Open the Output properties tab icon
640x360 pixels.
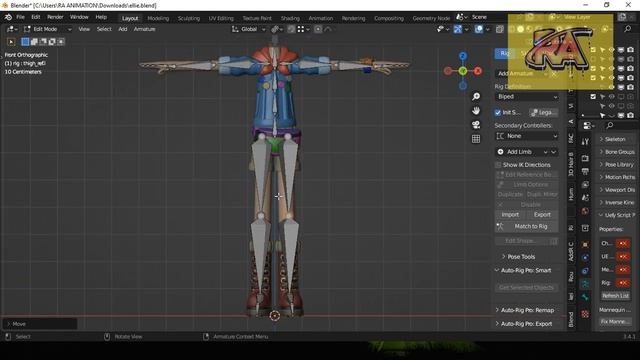point(585,171)
